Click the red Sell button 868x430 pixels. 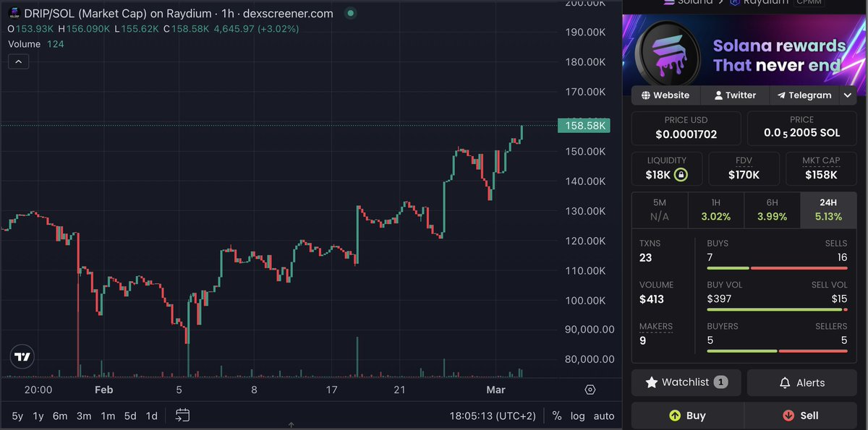pos(801,416)
